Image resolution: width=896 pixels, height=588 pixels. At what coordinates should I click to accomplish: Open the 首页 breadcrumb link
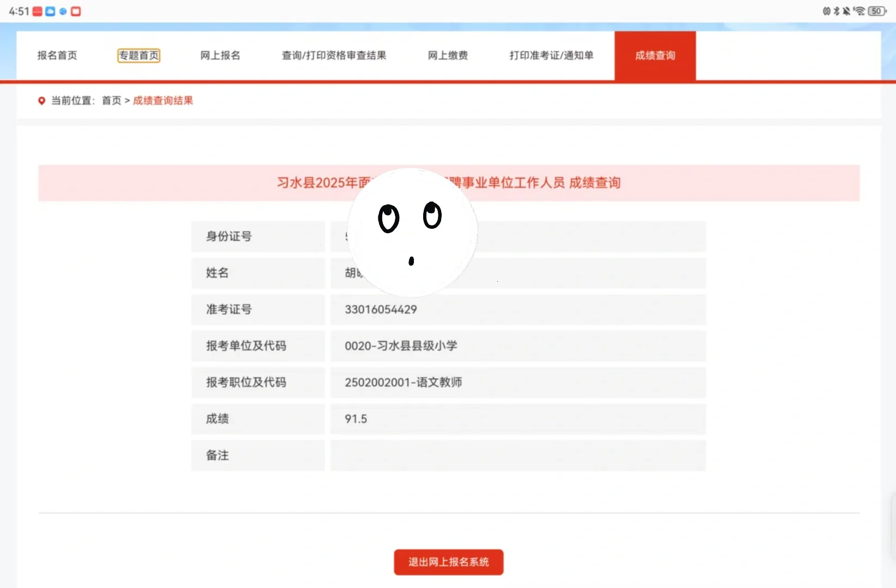pos(111,100)
